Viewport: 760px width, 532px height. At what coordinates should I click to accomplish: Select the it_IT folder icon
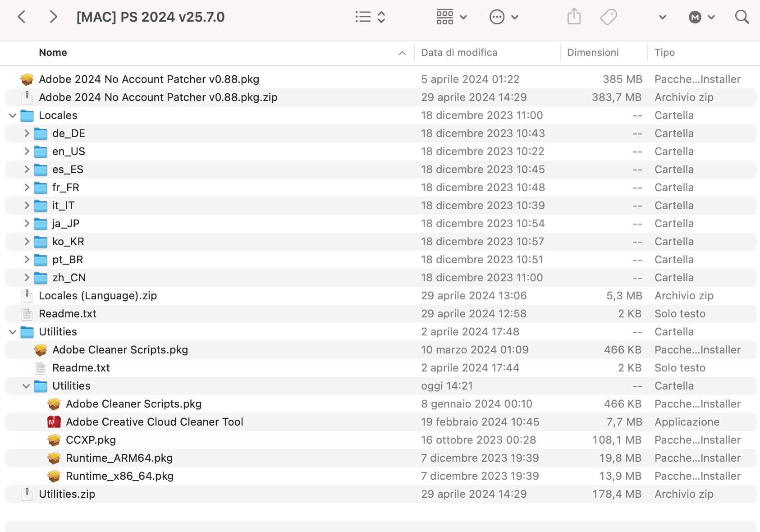point(41,206)
